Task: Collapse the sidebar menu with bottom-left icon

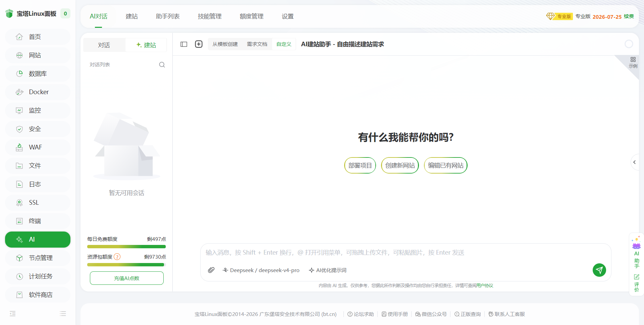Action: tap(13, 314)
